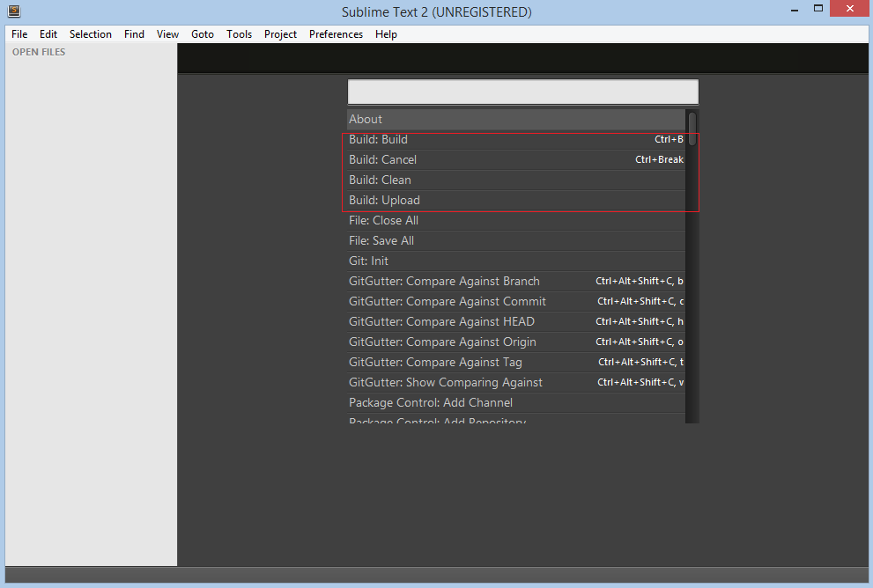Open the Project menu

[x=280, y=34]
